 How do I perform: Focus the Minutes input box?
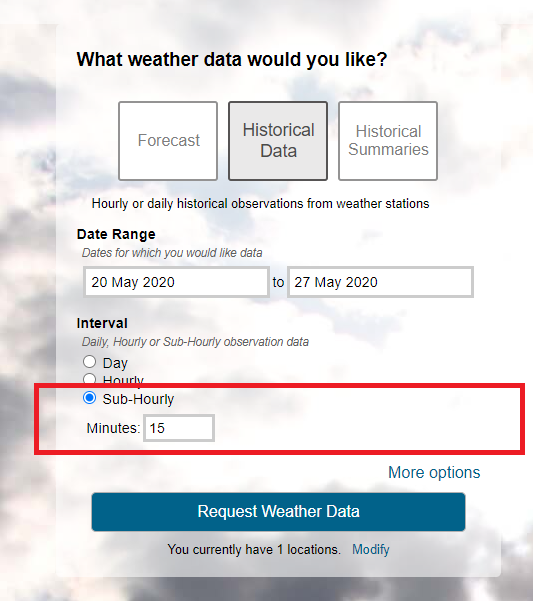(x=179, y=428)
